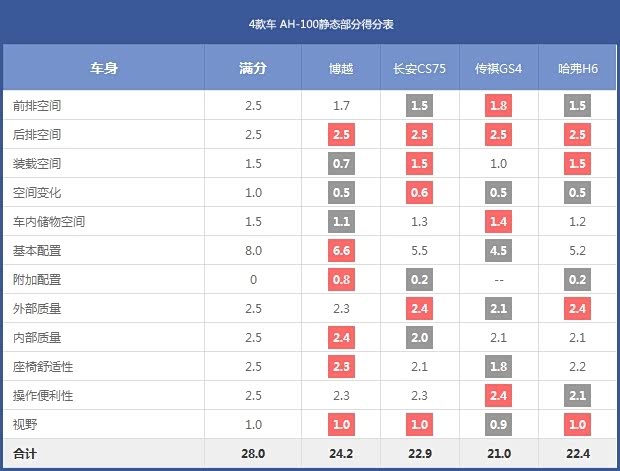Select the 基本配置 row label
This screenshot has width=620, height=471.
pos(38,251)
